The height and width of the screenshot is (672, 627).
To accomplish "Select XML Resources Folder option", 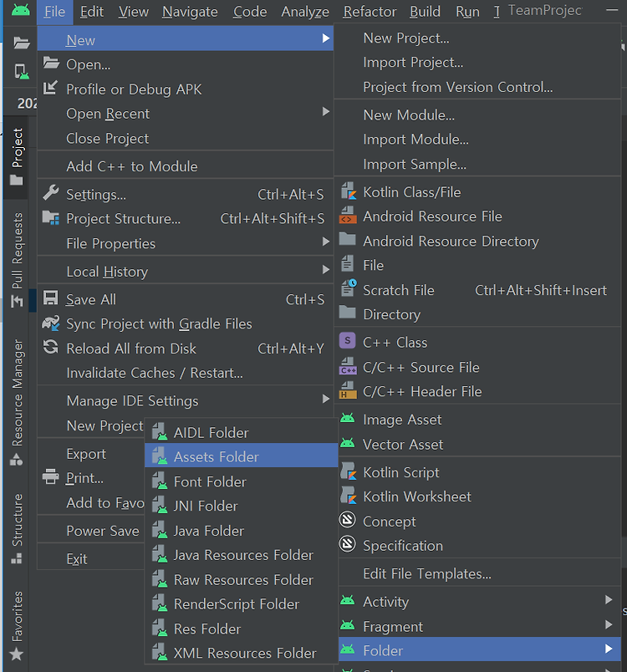I will click(242, 653).
